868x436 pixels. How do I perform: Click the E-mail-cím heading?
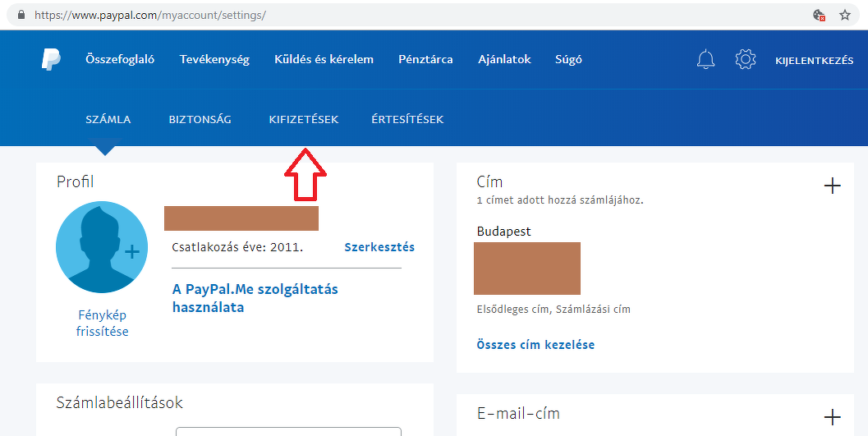[x=518, y=413]
